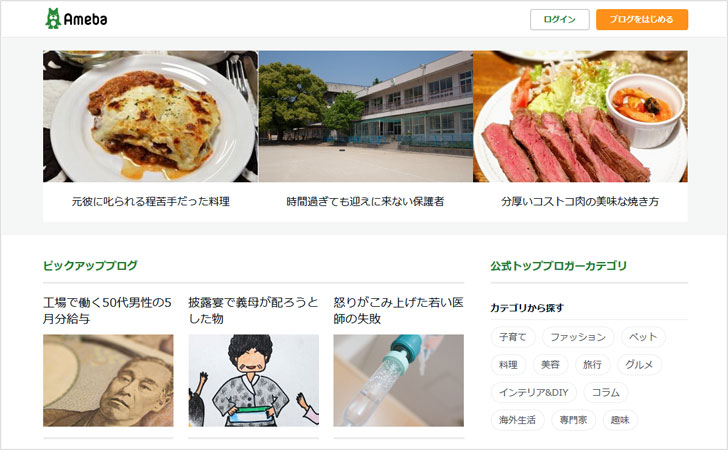Open link 時間過ぎても迎えに来ない保護者
The width and height of the screenshot is (728, 450).
[365, 202]
